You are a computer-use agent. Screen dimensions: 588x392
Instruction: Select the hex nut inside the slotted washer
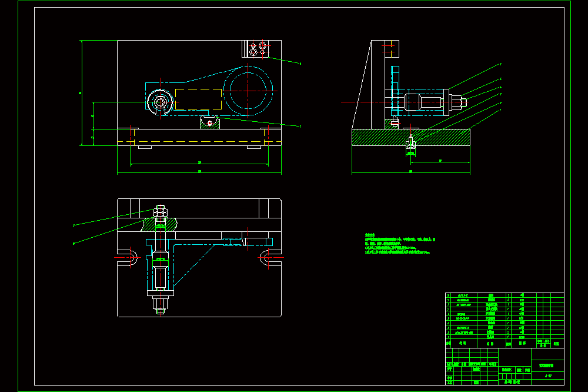click(161, 102)
